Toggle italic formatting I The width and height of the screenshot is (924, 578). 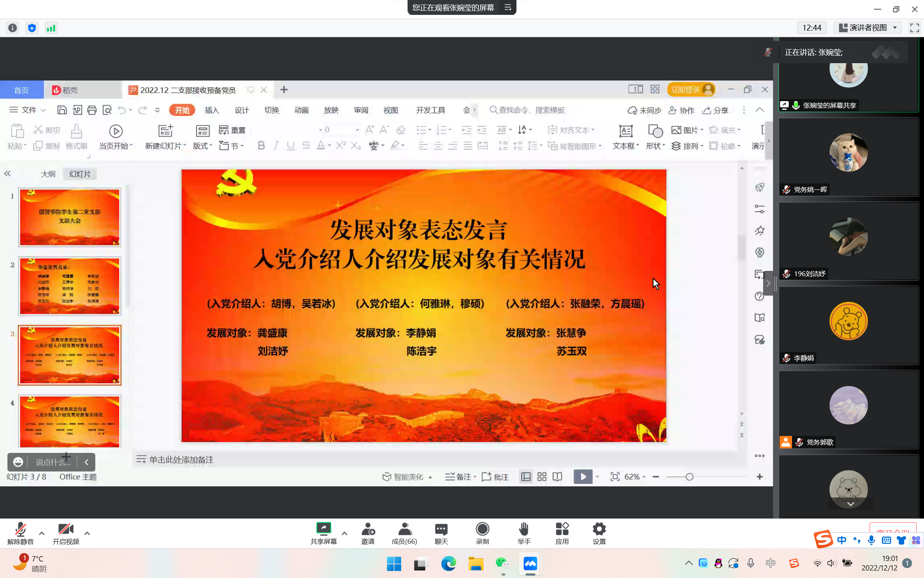pyautogui.click(x=276, y=145)
